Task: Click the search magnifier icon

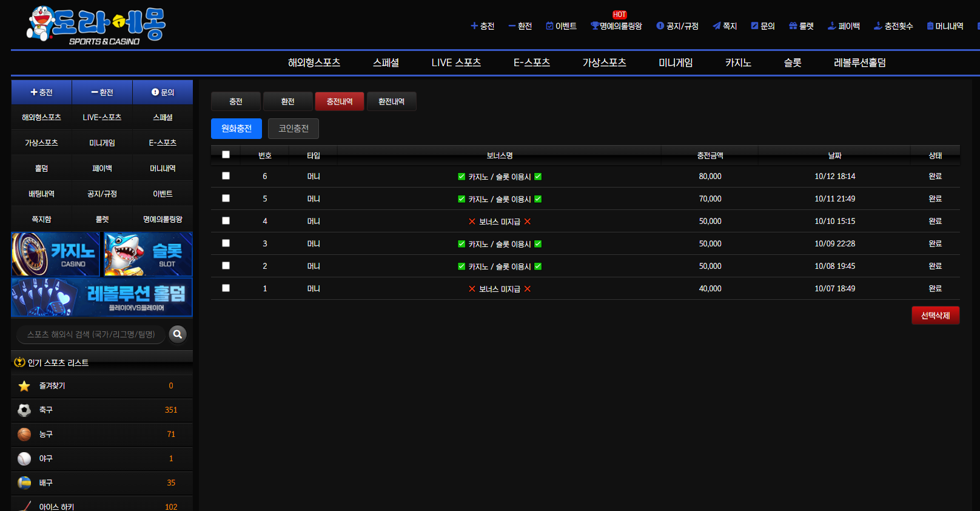Action: [178, 334]
